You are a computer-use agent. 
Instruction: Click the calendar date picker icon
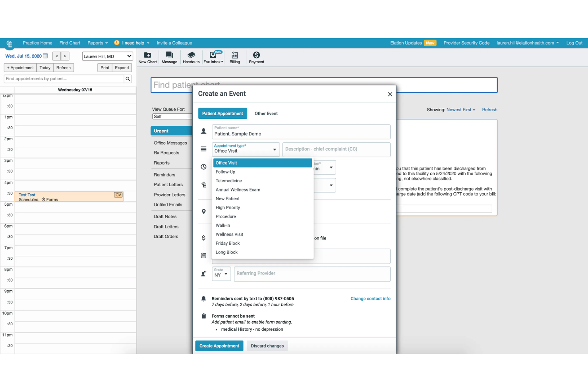[45, 56]
